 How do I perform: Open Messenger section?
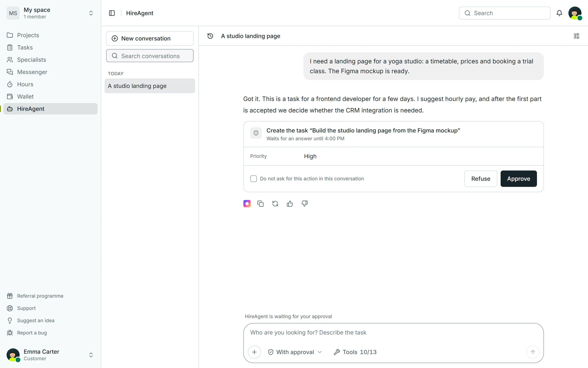pos(50,72)
